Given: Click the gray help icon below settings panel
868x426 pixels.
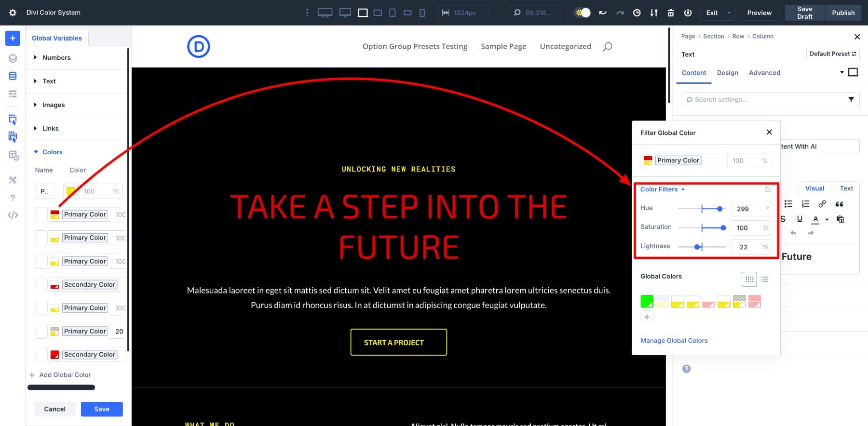Looking at the screenshot, I should pyautogui.click(x=686, y=369).
